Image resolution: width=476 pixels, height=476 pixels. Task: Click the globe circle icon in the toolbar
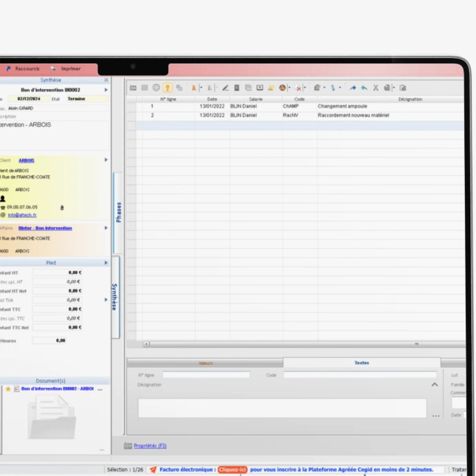click(x=156, y=88)
